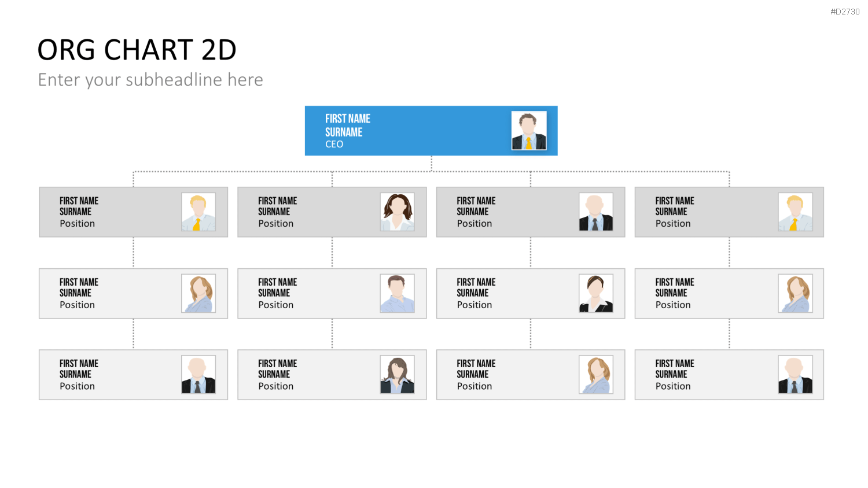Select "FIRST NAME" in the dark-haired woman's gray card

pos(278,201)
